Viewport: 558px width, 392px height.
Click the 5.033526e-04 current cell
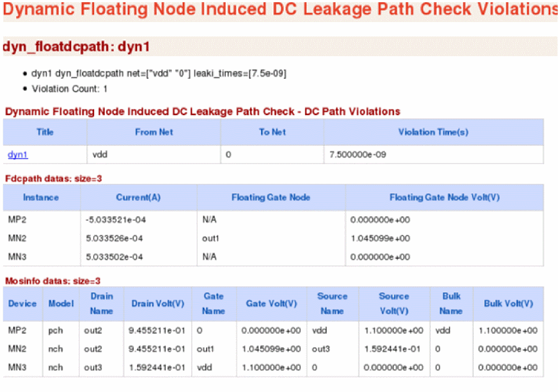(x=114, y=238)
